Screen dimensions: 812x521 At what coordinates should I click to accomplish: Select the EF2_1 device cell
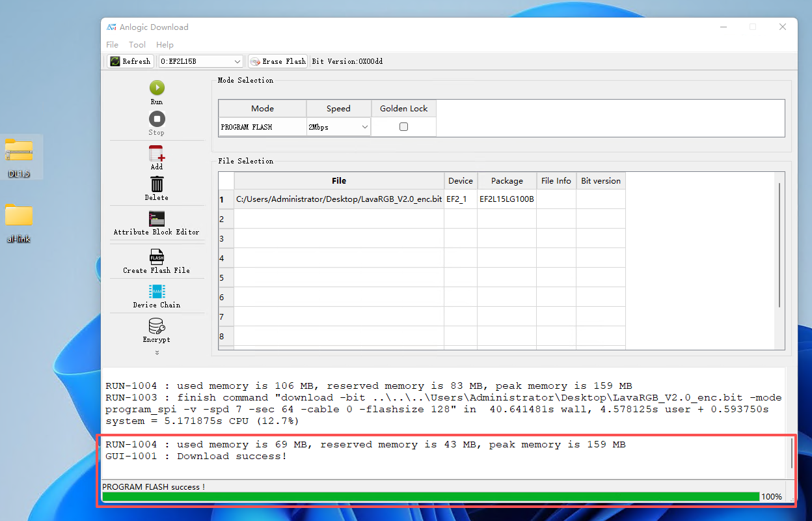461,199
